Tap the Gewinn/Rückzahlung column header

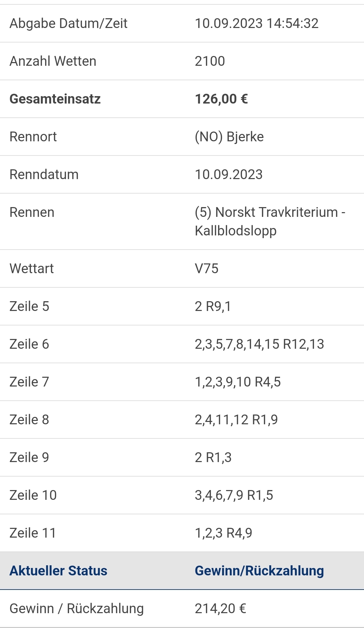pos(259,571)
